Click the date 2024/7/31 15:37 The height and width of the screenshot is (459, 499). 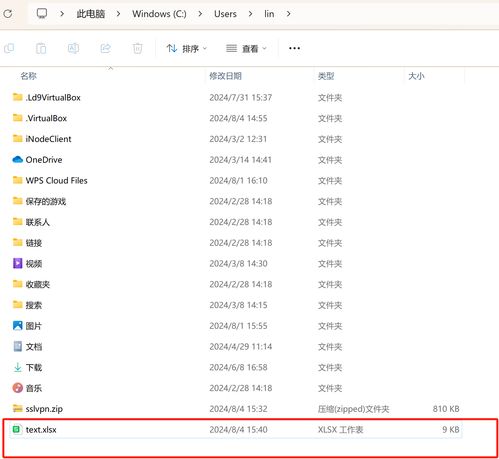click(x=241, y=98)
